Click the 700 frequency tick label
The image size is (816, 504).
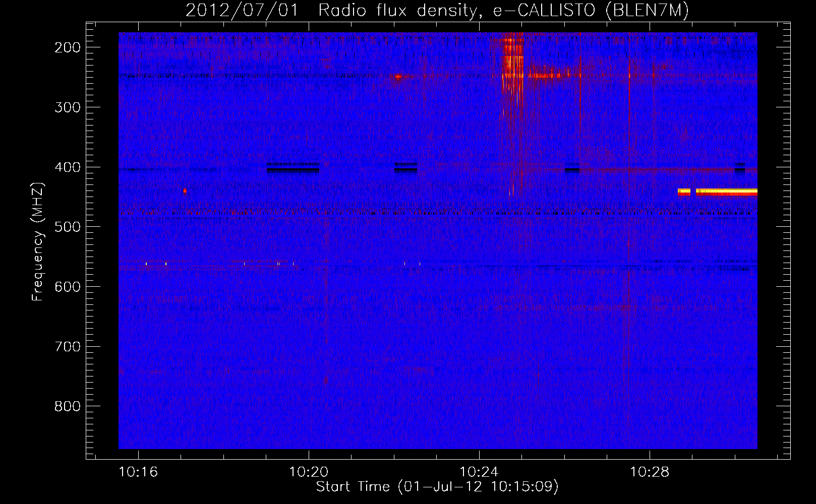(x=67, y=347)
